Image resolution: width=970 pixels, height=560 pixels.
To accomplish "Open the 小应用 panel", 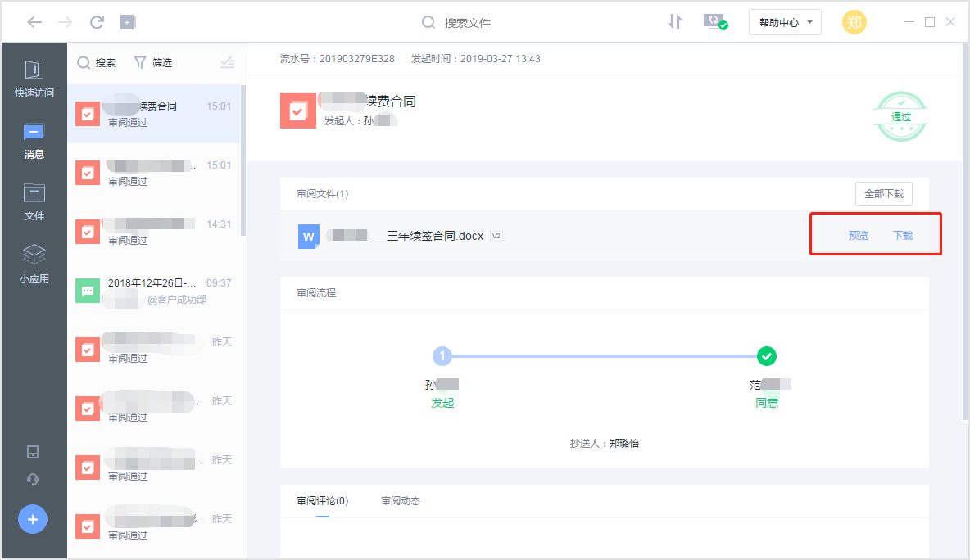I will (34, 262).
